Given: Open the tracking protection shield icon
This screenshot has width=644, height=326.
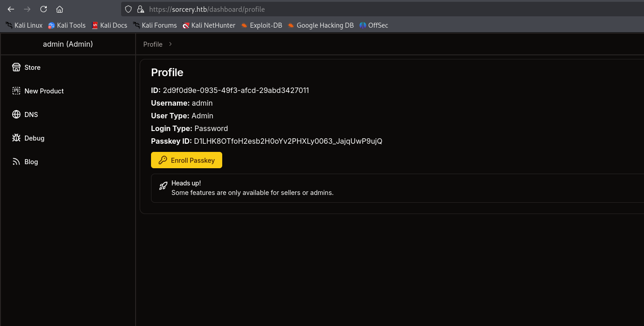Looking at the screenshot, I should pyautogui.click(x=128, y=9).
